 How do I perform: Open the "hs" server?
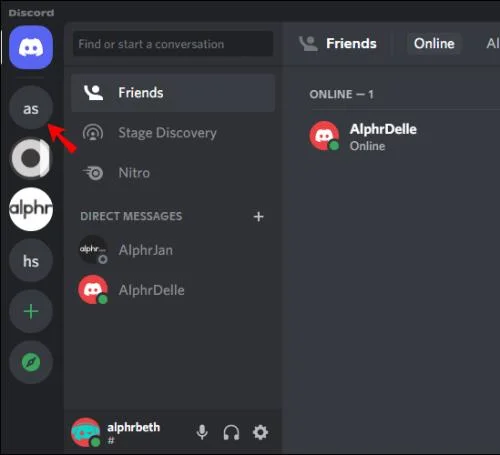tap(31, 260)
